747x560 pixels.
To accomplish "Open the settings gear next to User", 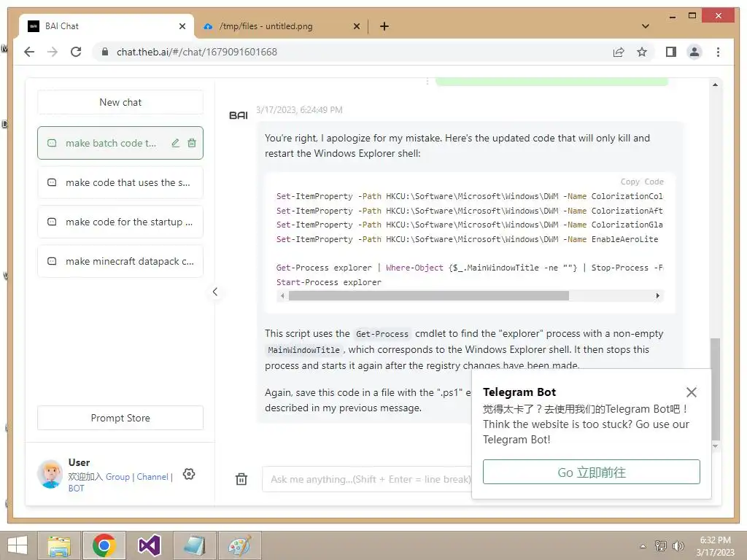I will [189, 474].
